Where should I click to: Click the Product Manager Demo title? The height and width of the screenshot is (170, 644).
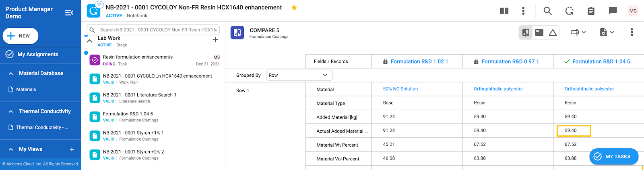tap(29, 12)
